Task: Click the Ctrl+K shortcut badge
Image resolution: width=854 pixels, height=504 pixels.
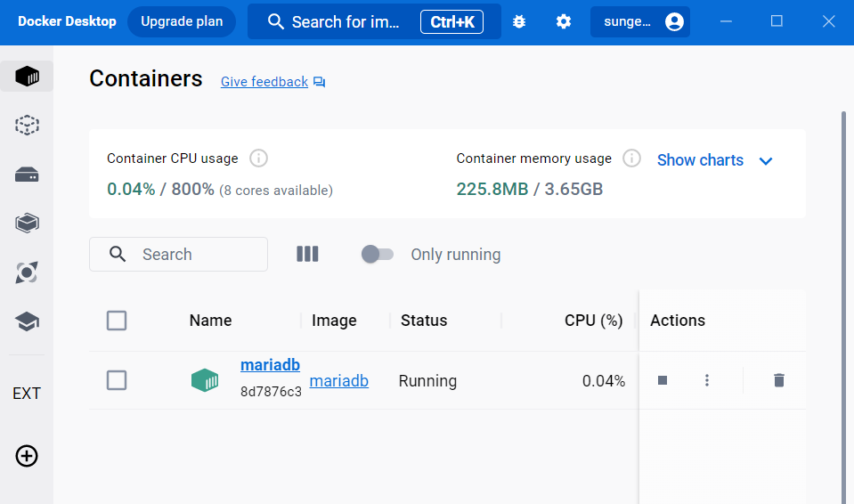Action: click(x=452, y=21)
